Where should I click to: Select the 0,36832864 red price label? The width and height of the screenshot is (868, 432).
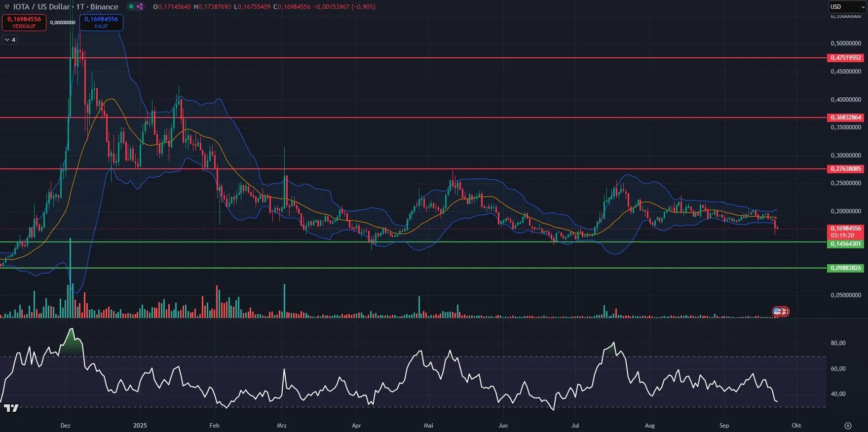click(x=845, y=118)
